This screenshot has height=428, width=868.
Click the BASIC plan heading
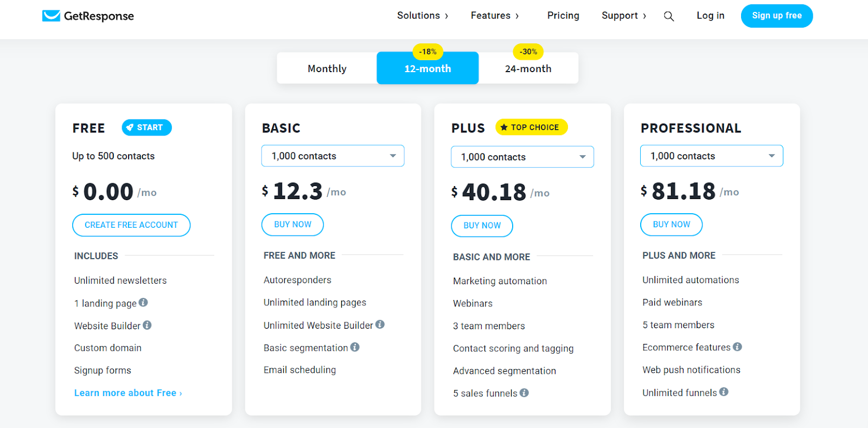coord(281,128)
